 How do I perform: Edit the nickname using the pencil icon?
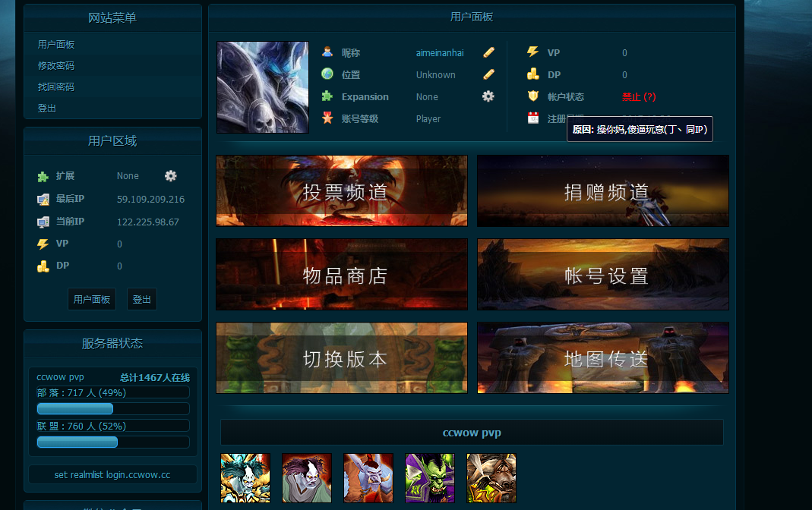488,52
